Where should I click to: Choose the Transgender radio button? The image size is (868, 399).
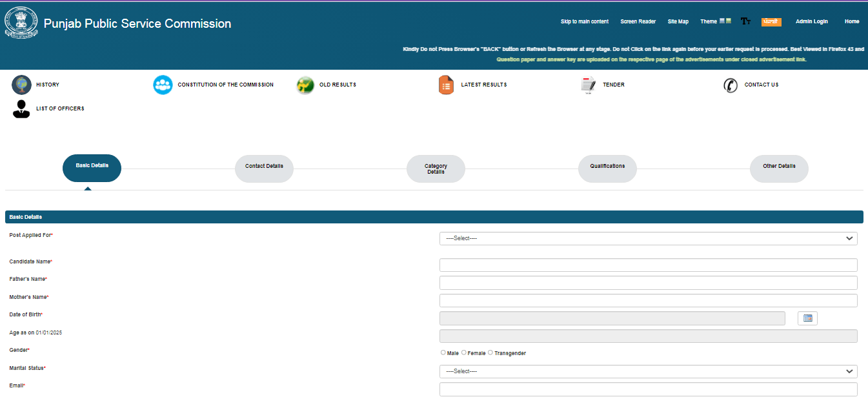coord(490,353)
